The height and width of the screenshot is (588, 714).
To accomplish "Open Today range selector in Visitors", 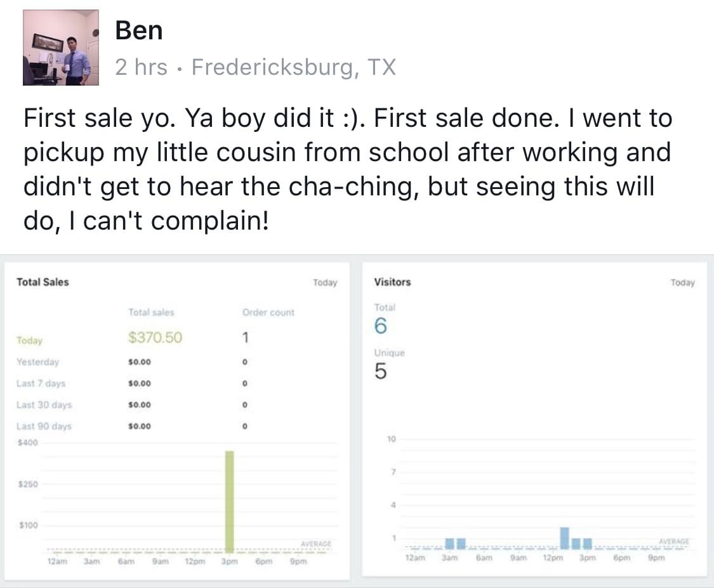I will coord(682,283).
